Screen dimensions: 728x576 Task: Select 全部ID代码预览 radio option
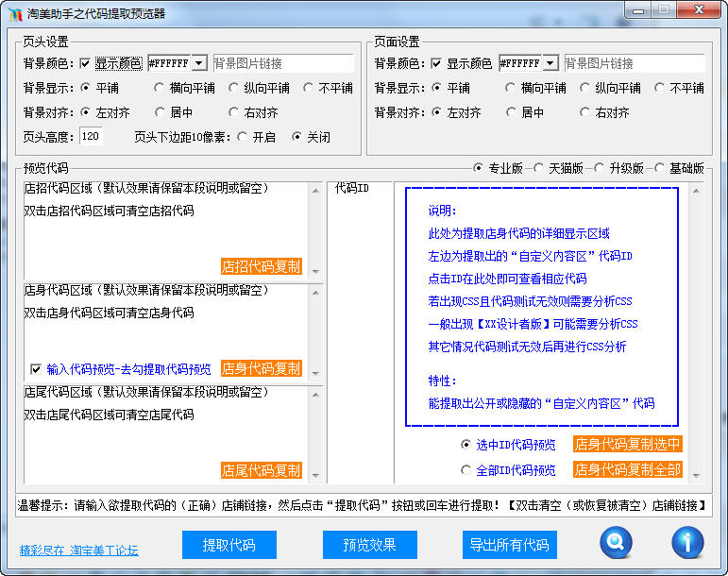(466, 469)
